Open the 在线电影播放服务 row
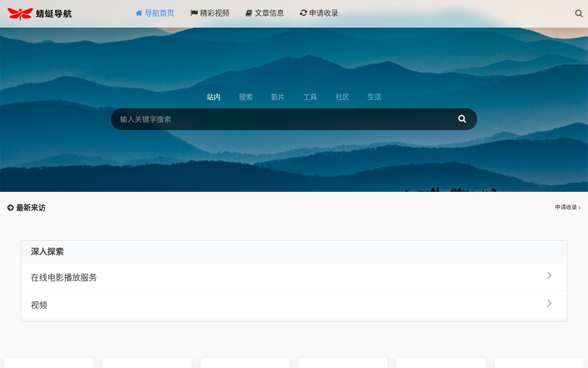This screenshot has height=368, width=588. coord(294,277)
